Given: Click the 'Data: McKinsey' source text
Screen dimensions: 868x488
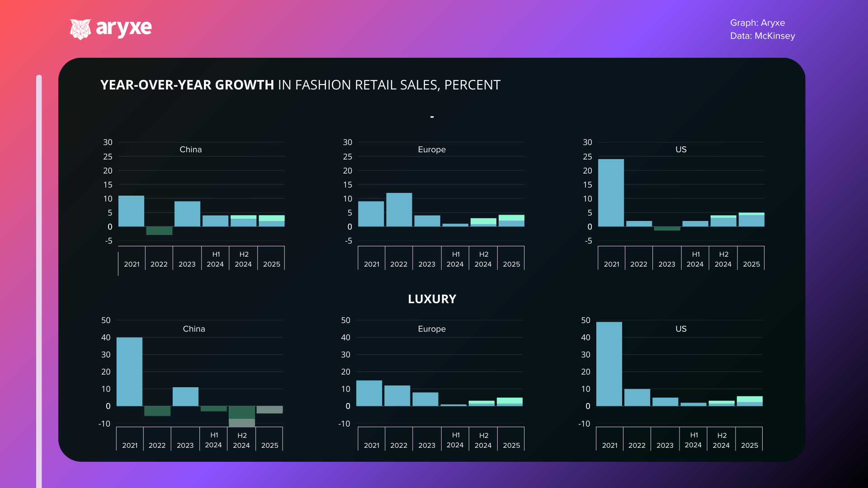Looking at the screenshot, I should [x=762, y=36].
